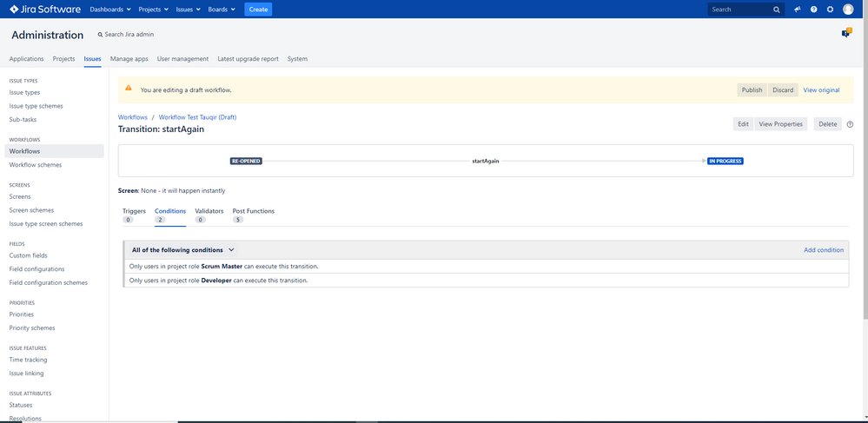868x423 pixels.
Task: Publish the draft workflow
Action: pyautogui.click(x=752, y=90)
